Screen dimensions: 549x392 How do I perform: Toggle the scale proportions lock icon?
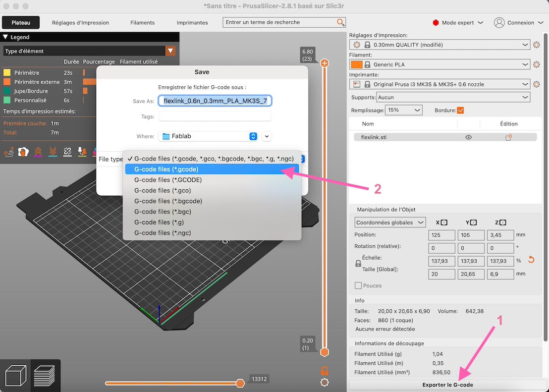tap(358, 264)
